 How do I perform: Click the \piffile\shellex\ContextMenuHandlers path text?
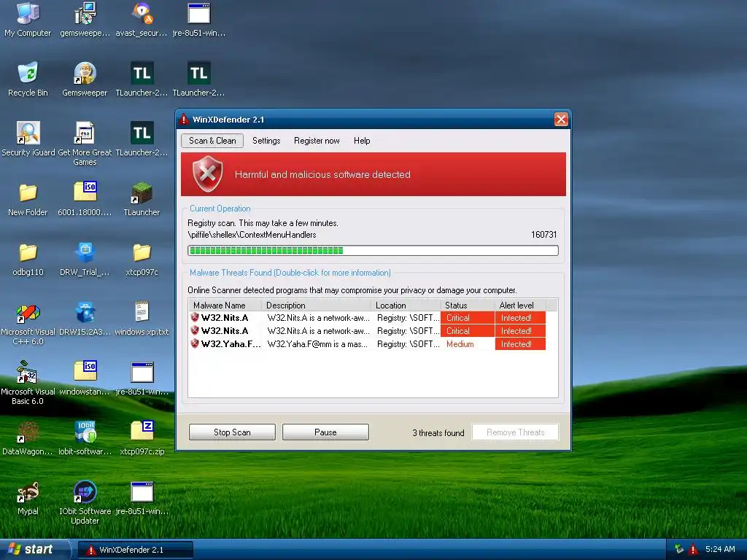tap(252, 235)
